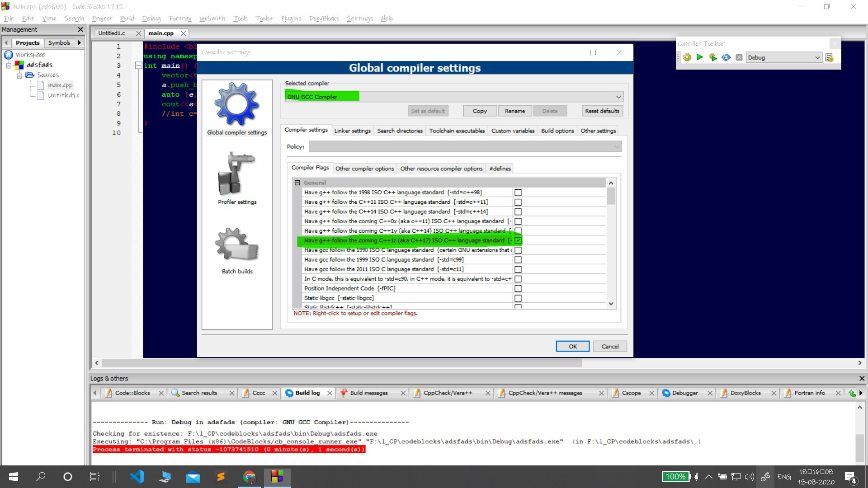Select main.cpp in the project tree
The height and width of the screenshot is (488, 868).
(x=60, y=85)
